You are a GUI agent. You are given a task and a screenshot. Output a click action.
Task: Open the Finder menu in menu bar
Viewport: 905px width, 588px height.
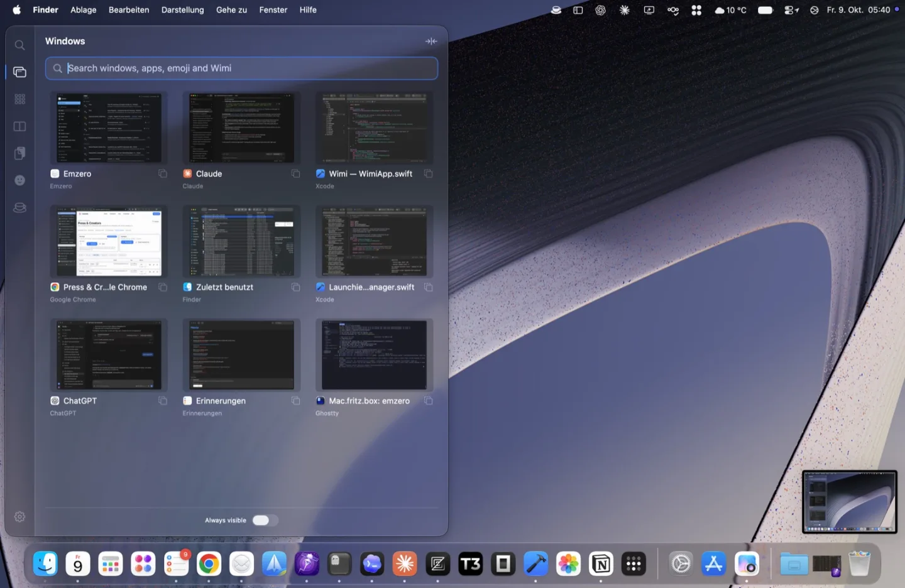[x=45, y=10]
